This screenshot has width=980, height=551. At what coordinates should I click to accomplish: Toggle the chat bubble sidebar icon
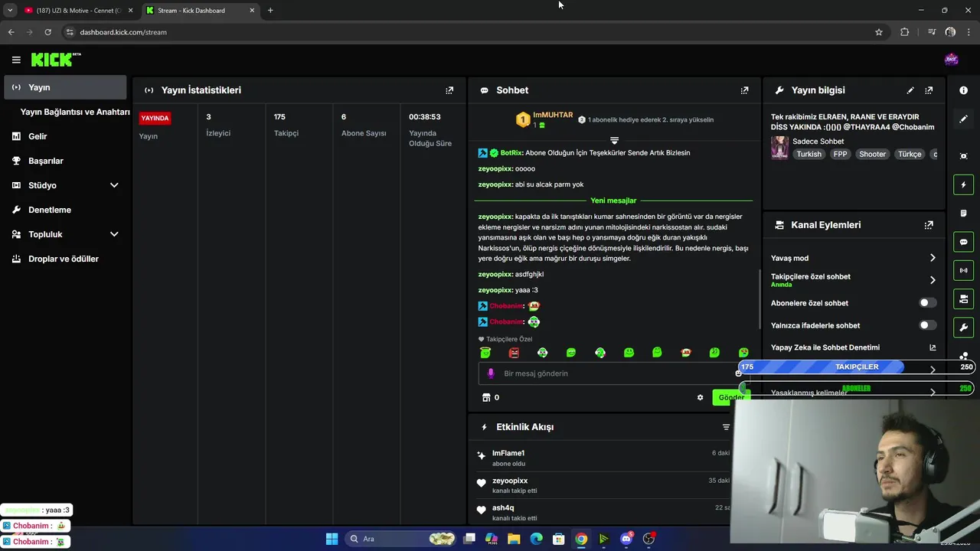coord(963,242)
